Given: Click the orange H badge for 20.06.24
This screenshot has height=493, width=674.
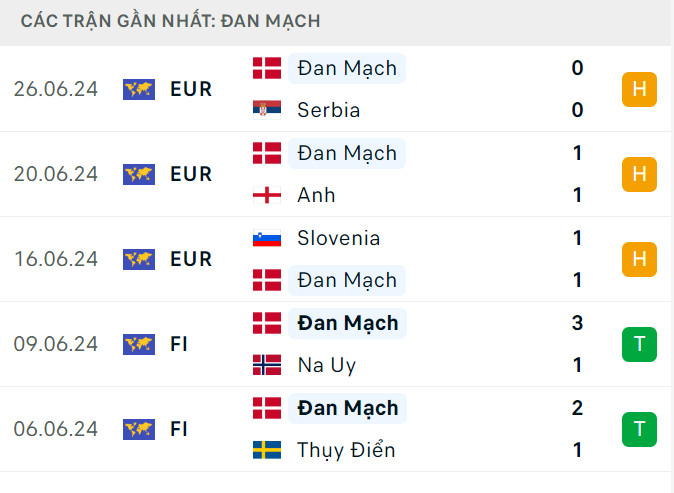Looking at the screenshot, I should coord(639,174).
